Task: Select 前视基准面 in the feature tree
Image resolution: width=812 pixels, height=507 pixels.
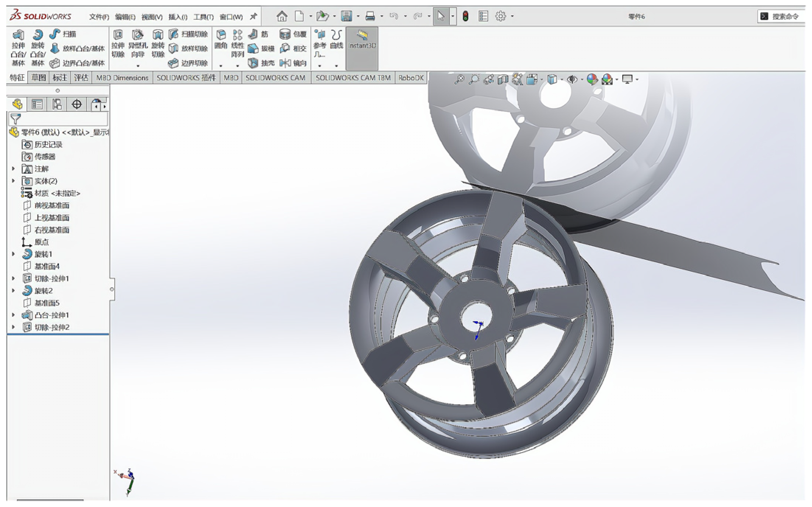Action: (52, 205)
